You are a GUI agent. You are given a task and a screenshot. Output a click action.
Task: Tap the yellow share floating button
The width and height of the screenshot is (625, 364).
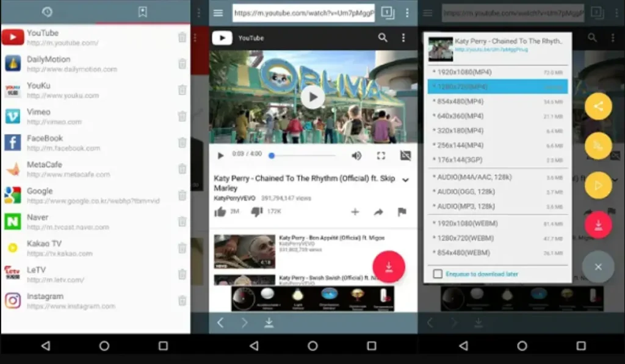(x=598, y=106)
